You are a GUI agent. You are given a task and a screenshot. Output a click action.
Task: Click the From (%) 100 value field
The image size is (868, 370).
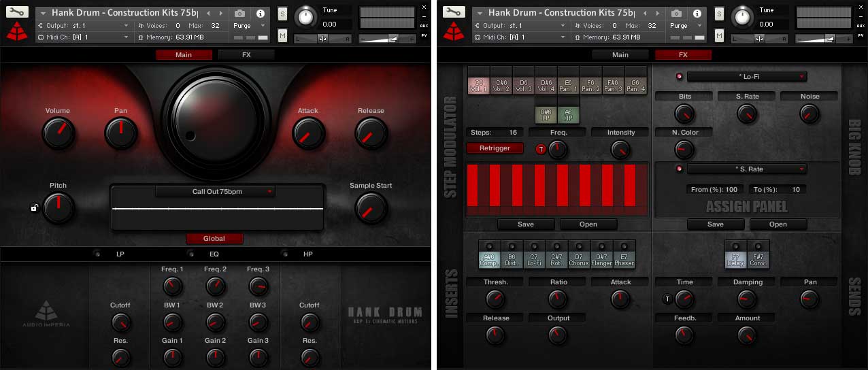pyautogui.click(x=714, y=190)
